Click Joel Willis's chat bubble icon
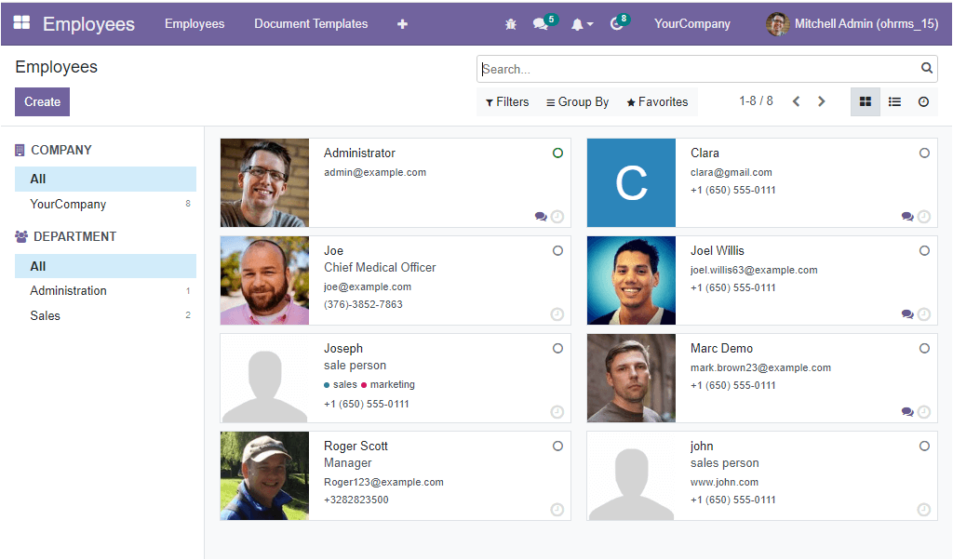This screenshot has height=560, width=953. click(906, 314)
